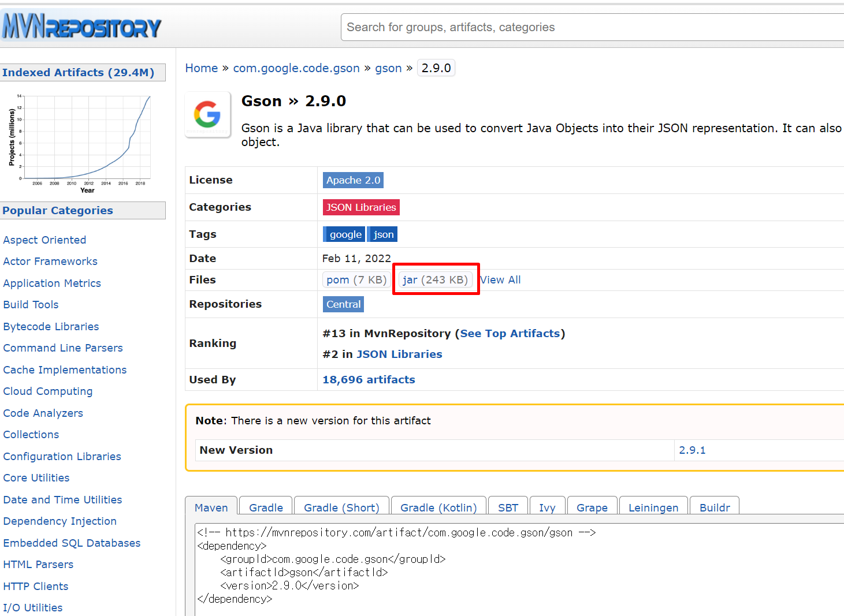Open the Apache 2.0 license tag

353,180
